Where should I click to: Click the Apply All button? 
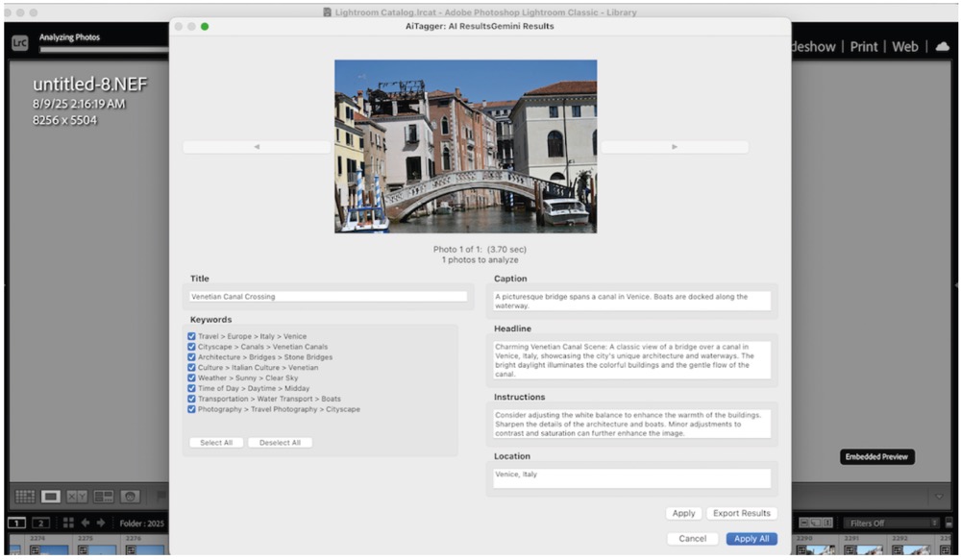point(752,539)
